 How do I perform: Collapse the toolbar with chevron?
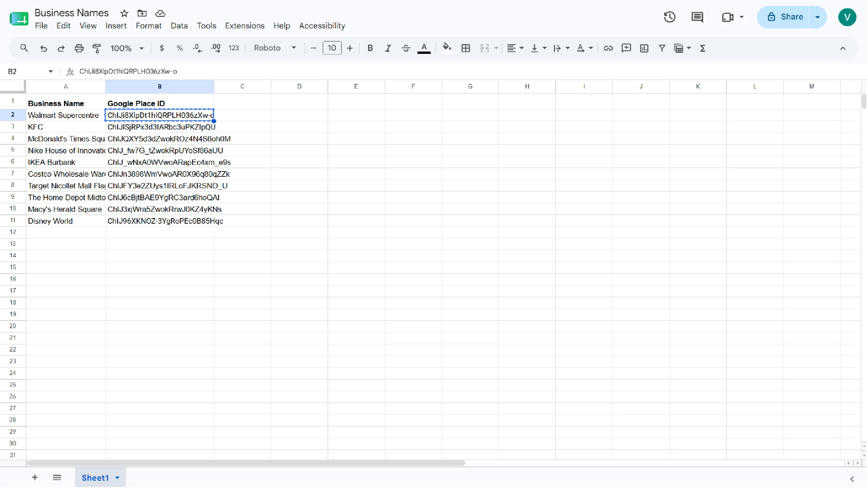coord(843,48)
